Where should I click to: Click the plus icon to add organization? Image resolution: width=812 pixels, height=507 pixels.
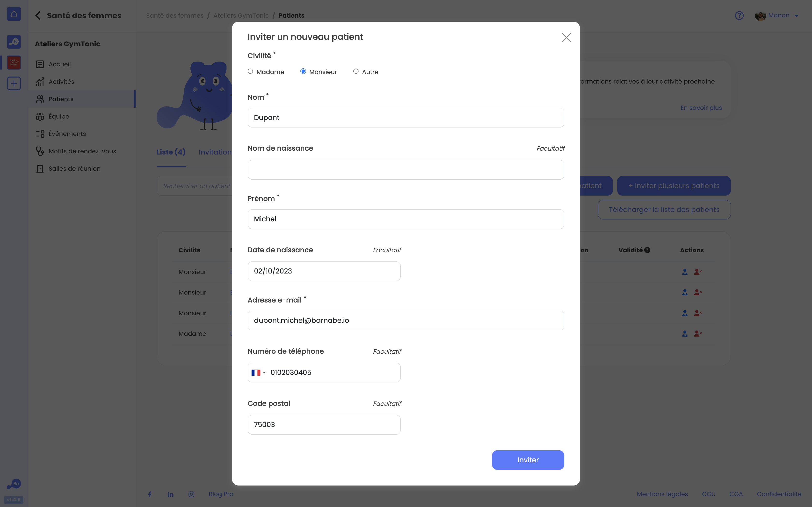coord(14,83)
